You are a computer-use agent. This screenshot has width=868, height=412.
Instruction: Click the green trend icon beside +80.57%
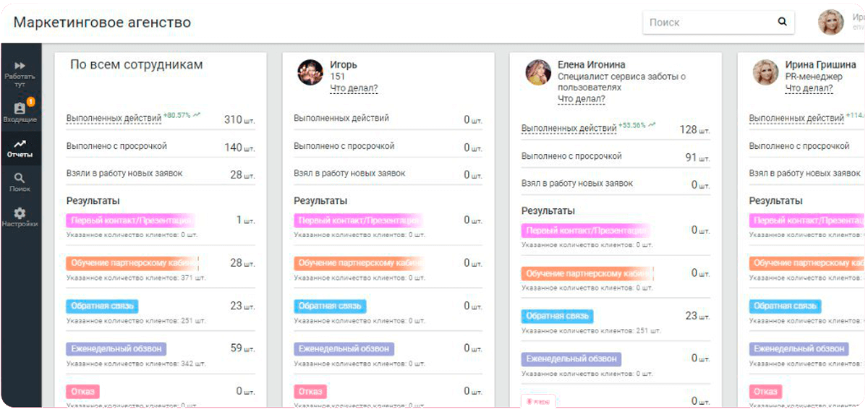point(197,114)
